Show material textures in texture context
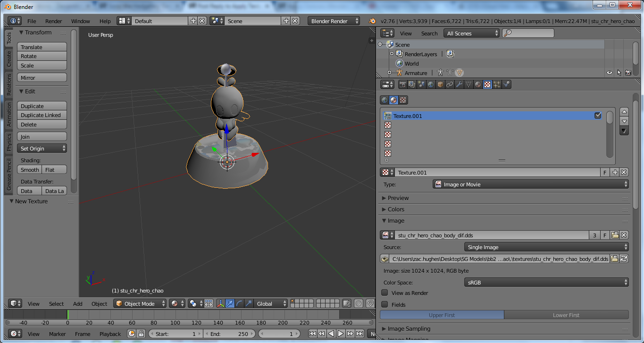 [393, 100]
